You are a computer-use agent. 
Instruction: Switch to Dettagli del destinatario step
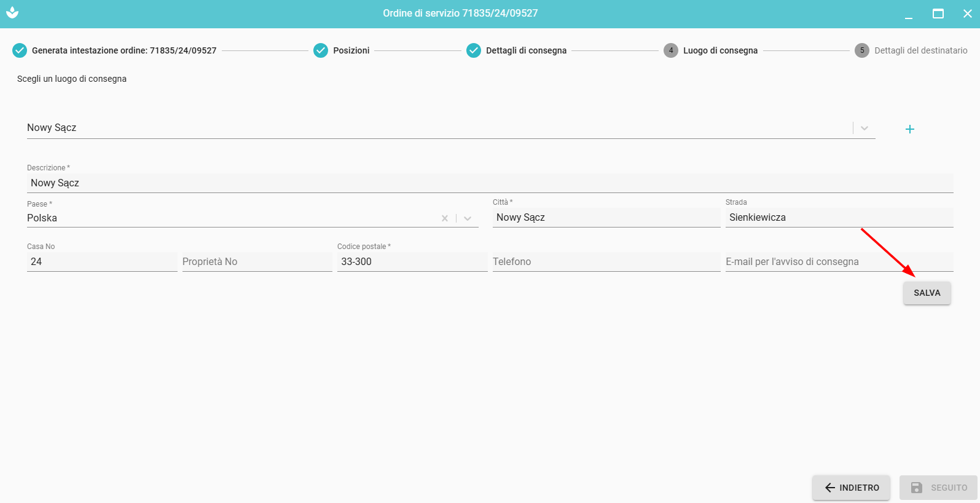tap(920, 50)
